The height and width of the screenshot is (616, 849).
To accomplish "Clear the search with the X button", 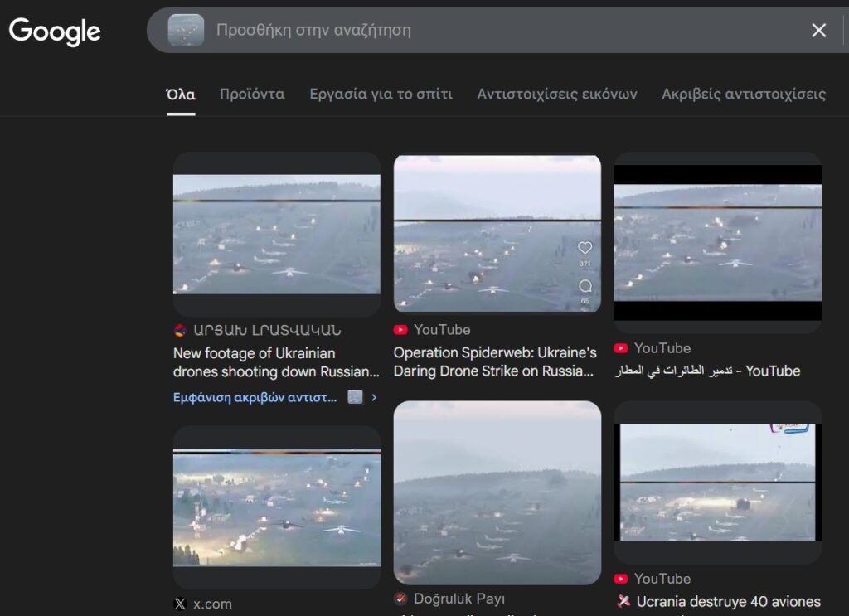I will (818, 31).
